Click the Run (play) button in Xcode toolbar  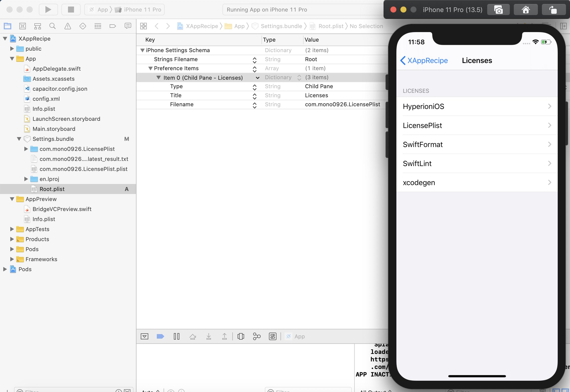coord(48,10)
